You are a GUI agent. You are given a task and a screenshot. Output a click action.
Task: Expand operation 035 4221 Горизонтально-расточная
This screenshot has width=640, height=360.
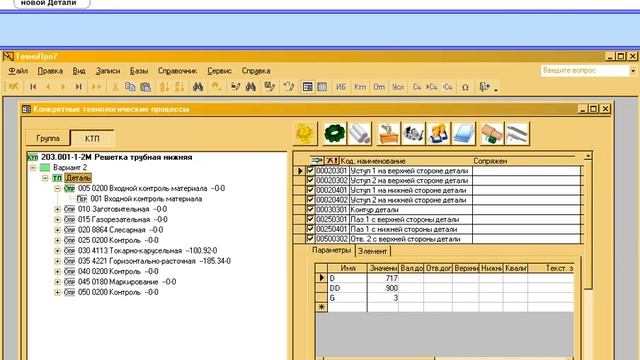click(x=58, y=261)
